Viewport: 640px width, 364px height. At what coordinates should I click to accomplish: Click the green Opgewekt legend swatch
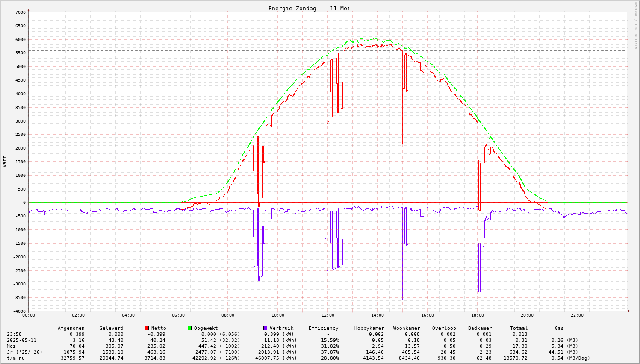point(189,328)
